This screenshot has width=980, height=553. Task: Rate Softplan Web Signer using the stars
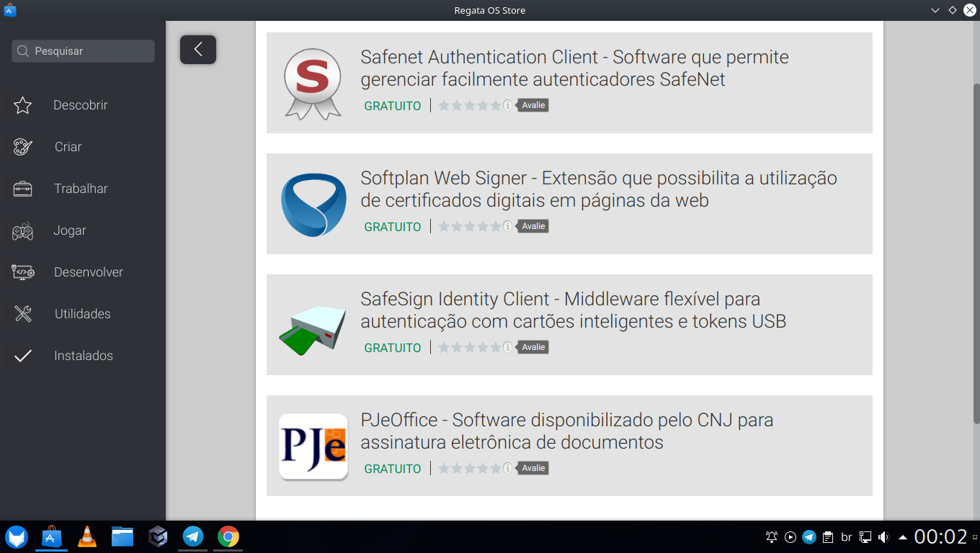pyautogui.click(x=469, y=225)
